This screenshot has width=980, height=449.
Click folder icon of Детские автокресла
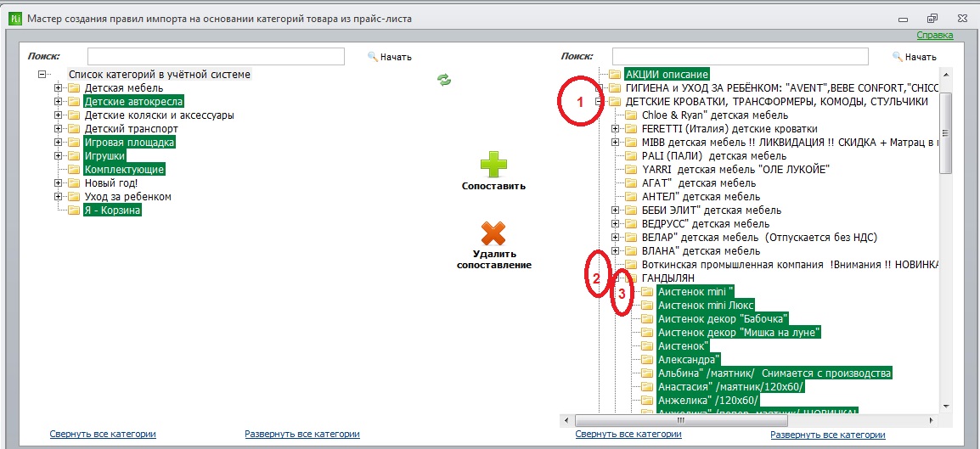(75, 102)
